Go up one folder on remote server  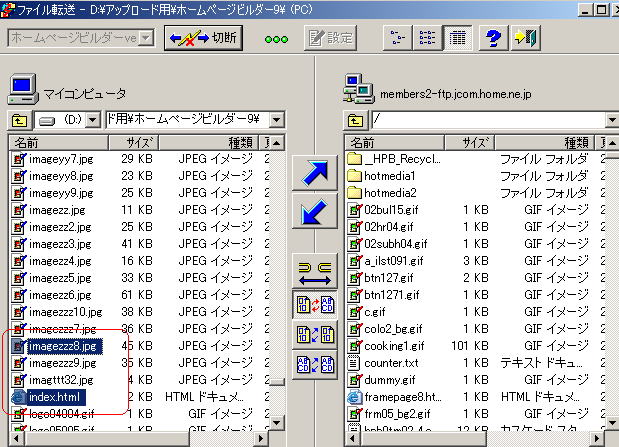(x=357, y=120)
